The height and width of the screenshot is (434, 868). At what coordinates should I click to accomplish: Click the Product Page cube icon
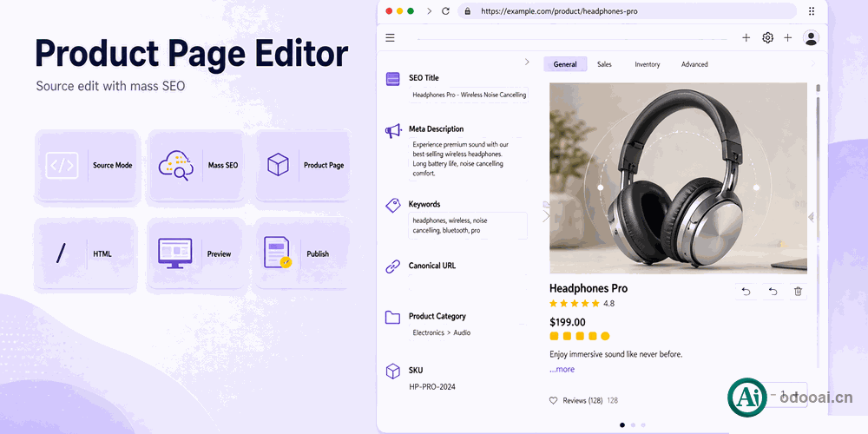[x=278, y=165]
